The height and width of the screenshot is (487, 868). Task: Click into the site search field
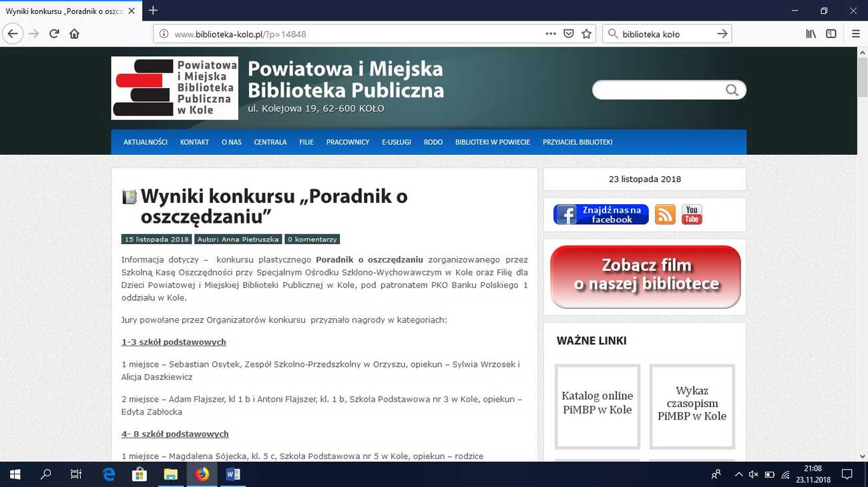tap(659, 90)
